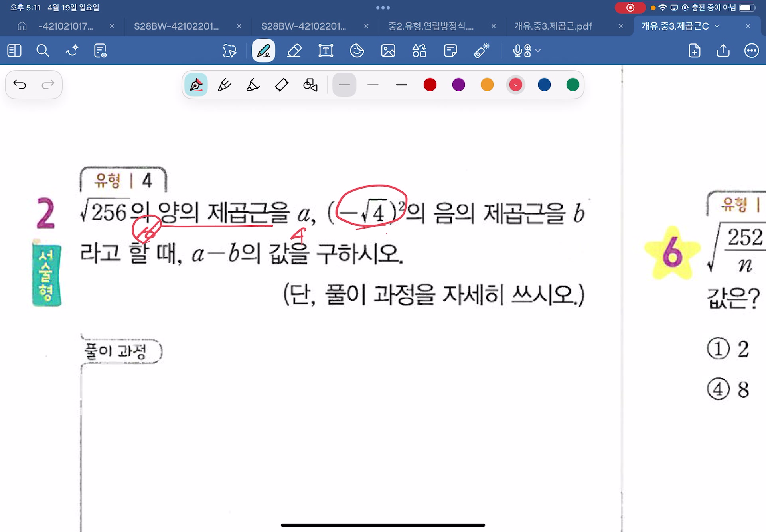Viewport: 766px width, 532px height.
Task: Activate the laser pointer tool
Action: (482, 51)
